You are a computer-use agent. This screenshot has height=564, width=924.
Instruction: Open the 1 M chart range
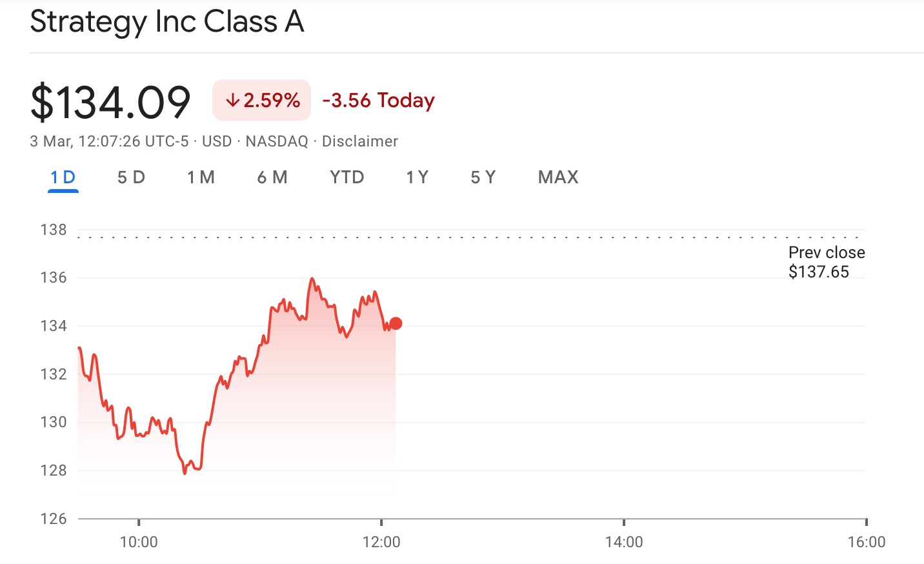click(201, 177)
